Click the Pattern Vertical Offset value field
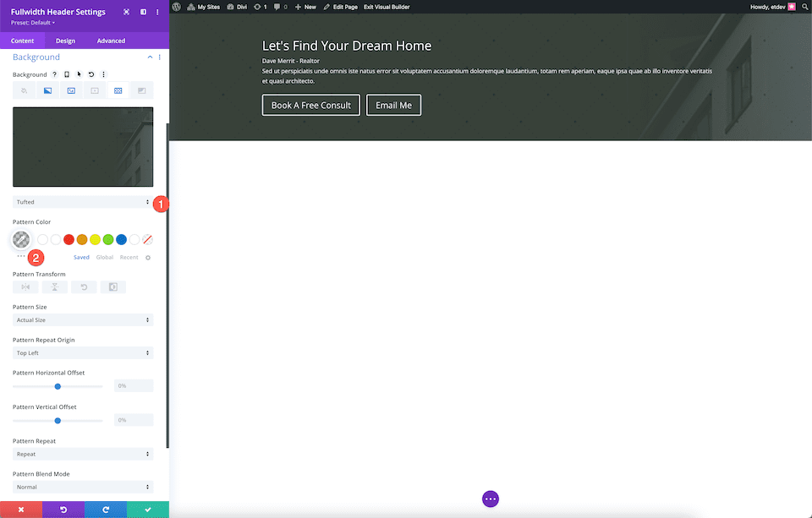This screenshot has width=812, height=518. (134, 420)
